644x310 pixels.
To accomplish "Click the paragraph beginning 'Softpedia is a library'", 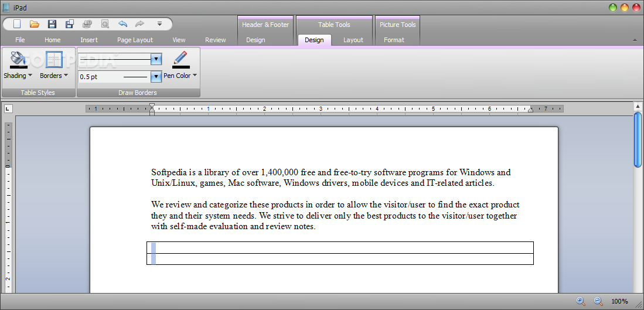I will tap(331, 178).
